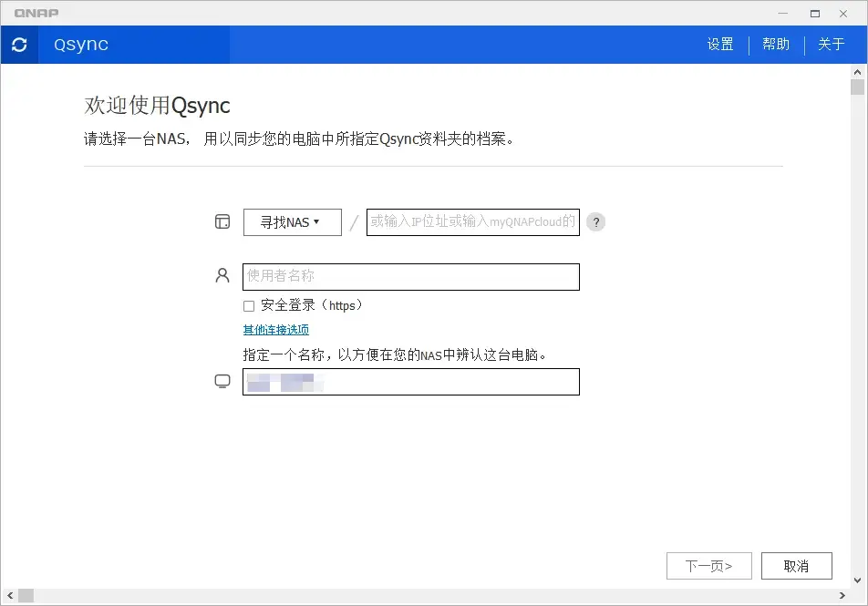Open the 寻找NAS dropdown
Image resolution: width=868 pixels, height=606 pixels.
point(292,221)
